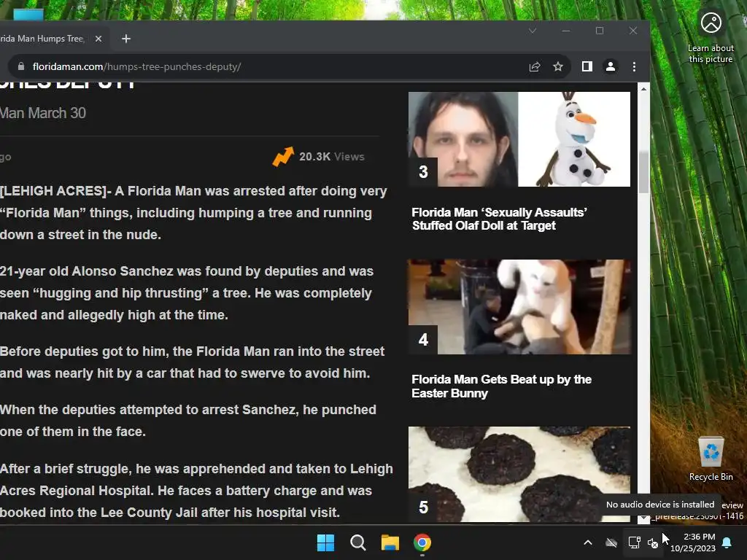Close the Florida Man Humps Tree tab
This screenshot has height=560, width=747.
[x=98, y=39]
